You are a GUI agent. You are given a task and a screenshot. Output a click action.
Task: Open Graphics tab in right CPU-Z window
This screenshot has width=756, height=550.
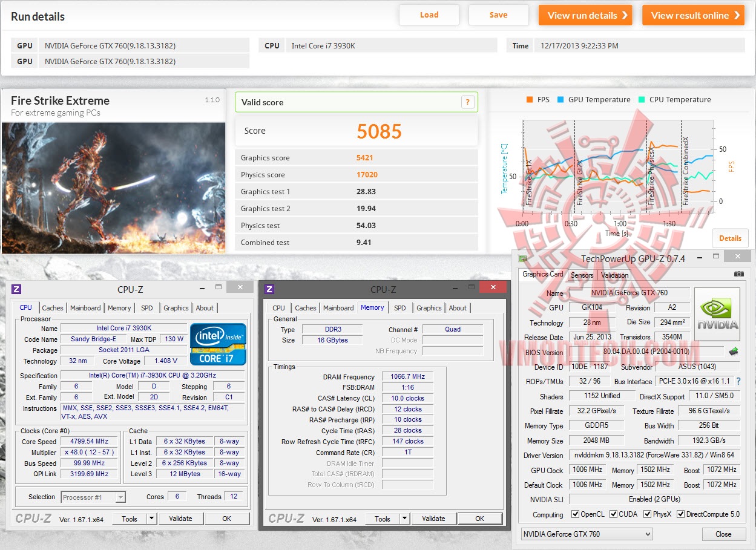pos(429,308)
